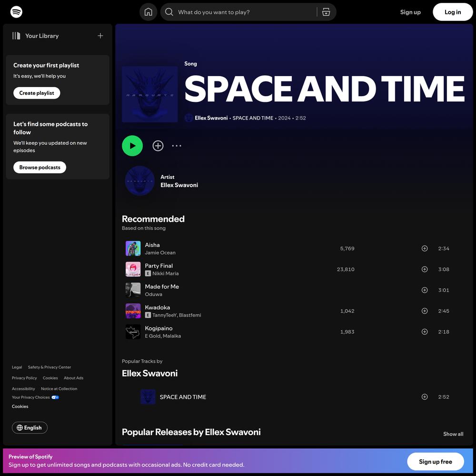Open About Ads footer link

click(x=73, y=378)
